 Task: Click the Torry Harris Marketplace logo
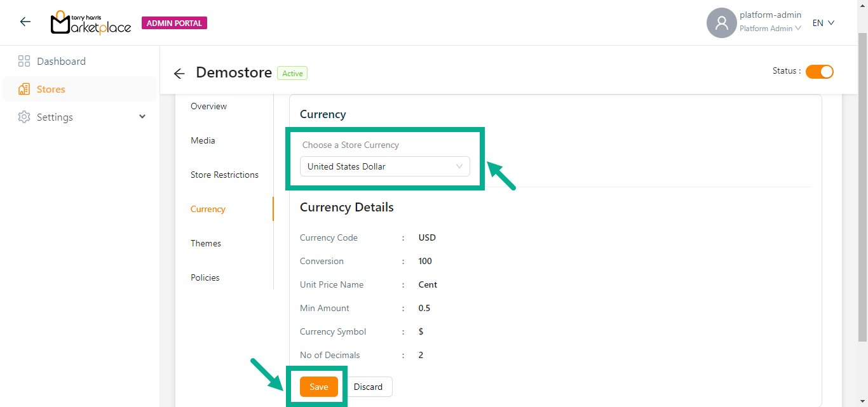tap(90, 23)
